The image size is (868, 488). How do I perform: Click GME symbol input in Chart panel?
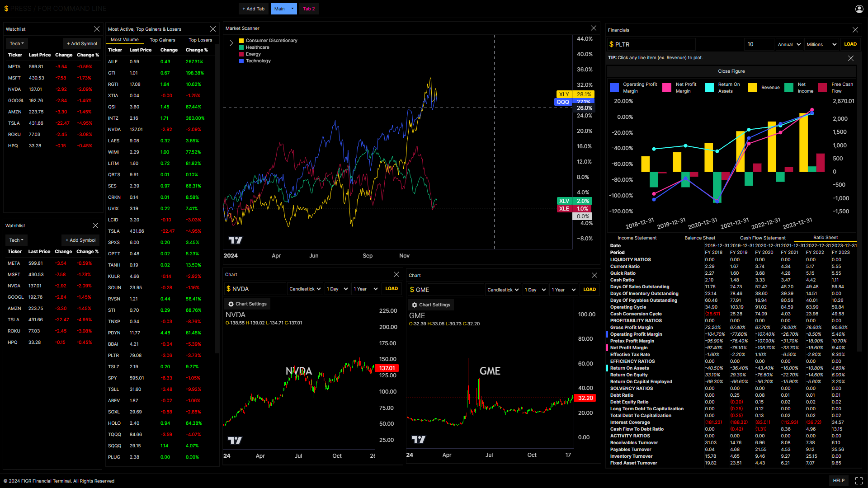tap(446, 290)
